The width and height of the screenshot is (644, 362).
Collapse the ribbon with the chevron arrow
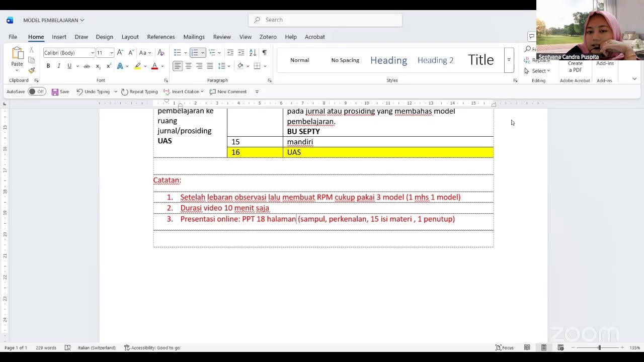634,79
